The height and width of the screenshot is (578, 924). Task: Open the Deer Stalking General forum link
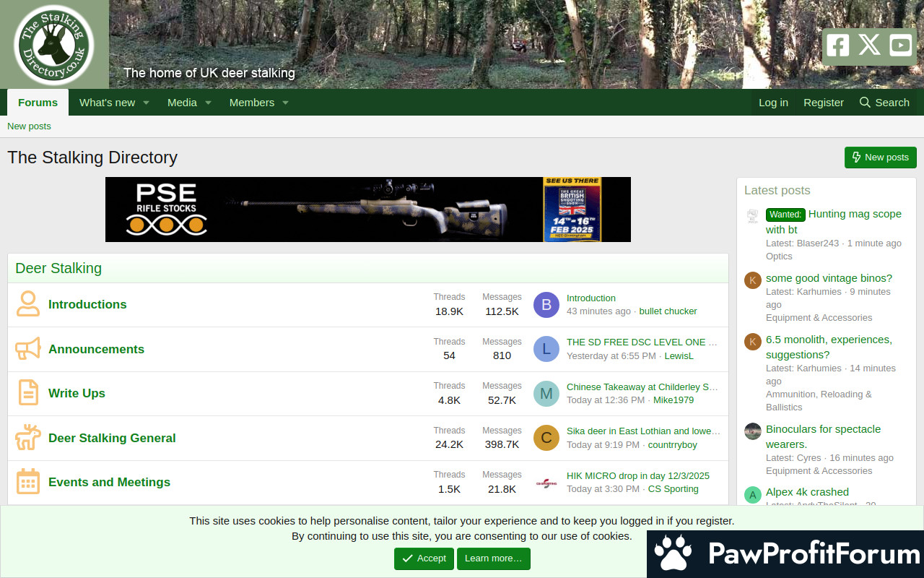tap(112, 438)
